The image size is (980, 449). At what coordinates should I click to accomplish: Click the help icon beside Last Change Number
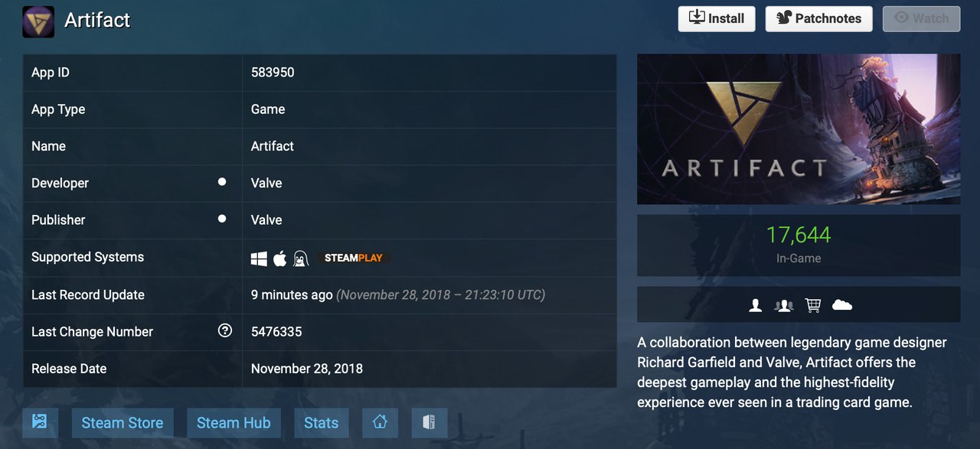coord(225,330)
